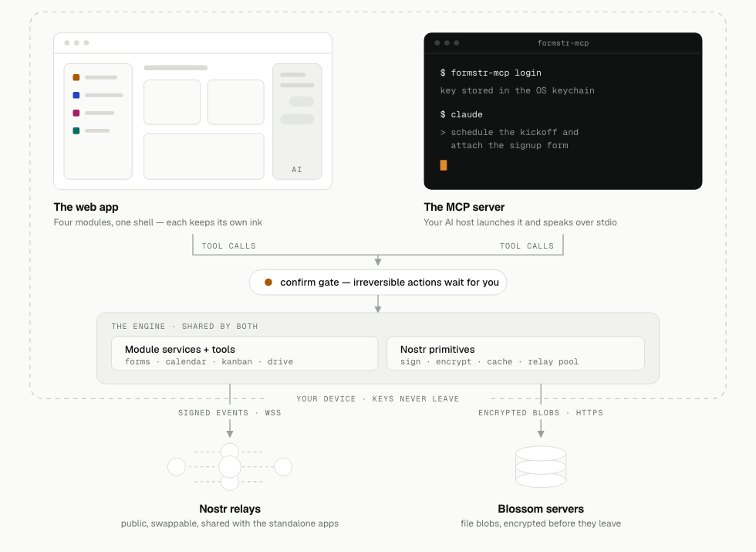Viewport: 756px width, 552px height.
Task: Click 'public, swappable, shared with the standalone apps'
Action: pyautogui.click(x=230, y=523)
